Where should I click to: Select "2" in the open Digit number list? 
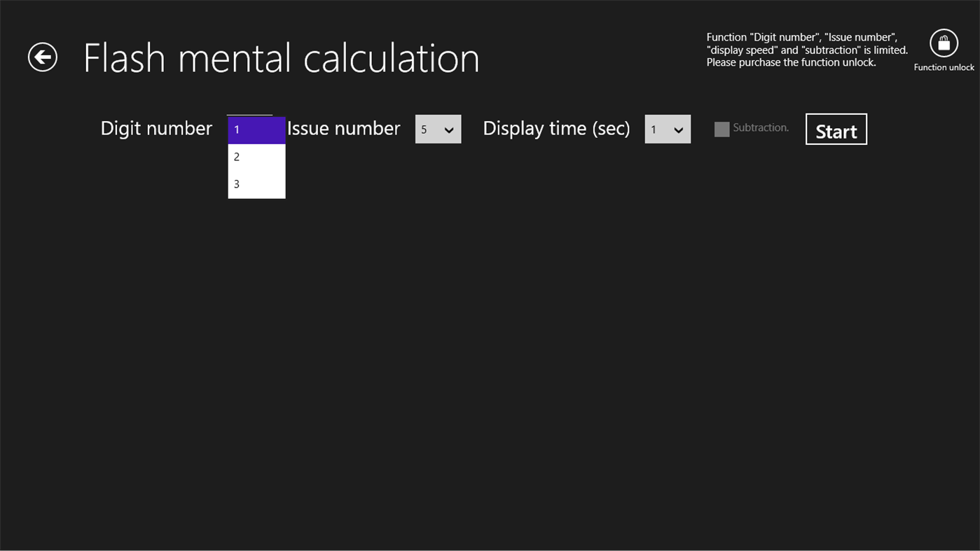256,156
